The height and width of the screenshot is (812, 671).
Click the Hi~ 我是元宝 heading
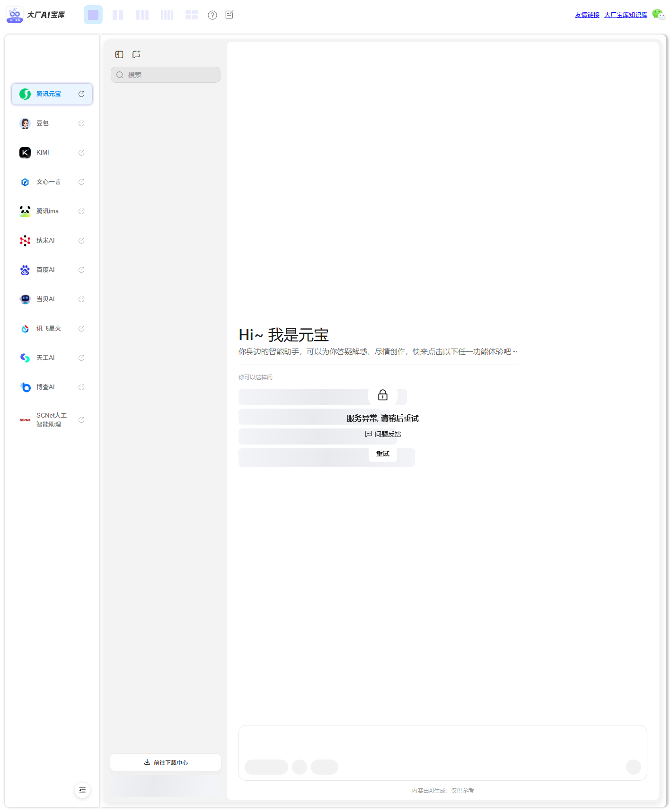(284, 335)
